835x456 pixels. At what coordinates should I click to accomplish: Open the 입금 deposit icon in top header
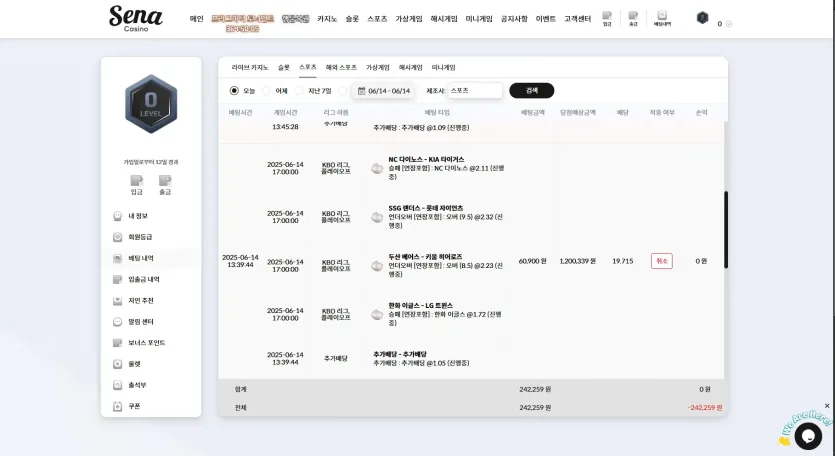pos(607,19)
